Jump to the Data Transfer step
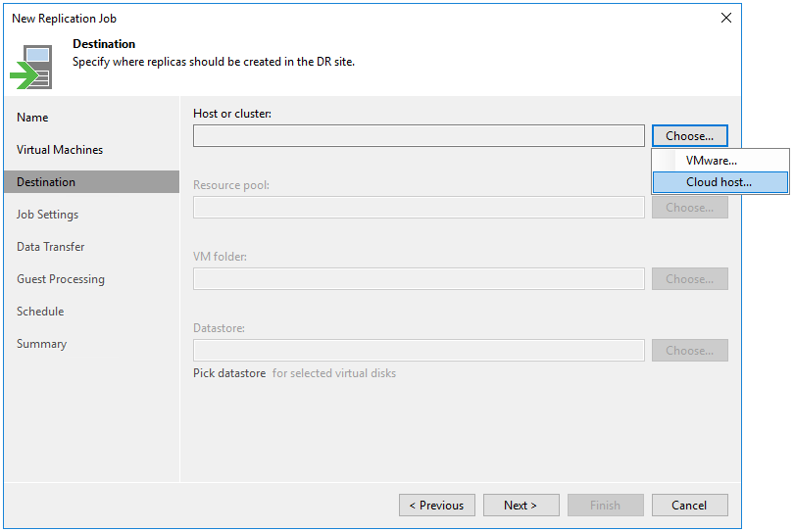The image size is (794, 532). pos(51,247)
